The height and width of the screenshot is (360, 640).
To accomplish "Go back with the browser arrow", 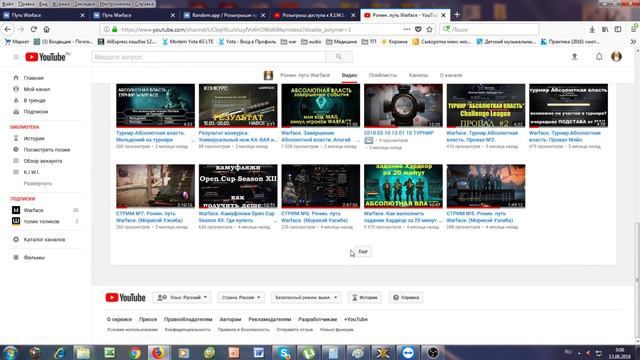I will pos(8,29).
